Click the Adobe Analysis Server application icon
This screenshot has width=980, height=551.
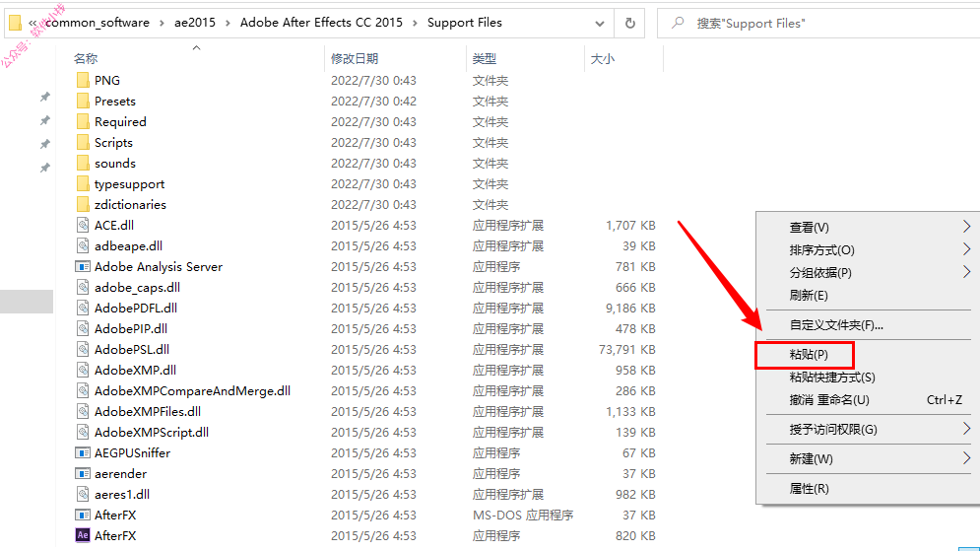[x=83, y=266]
